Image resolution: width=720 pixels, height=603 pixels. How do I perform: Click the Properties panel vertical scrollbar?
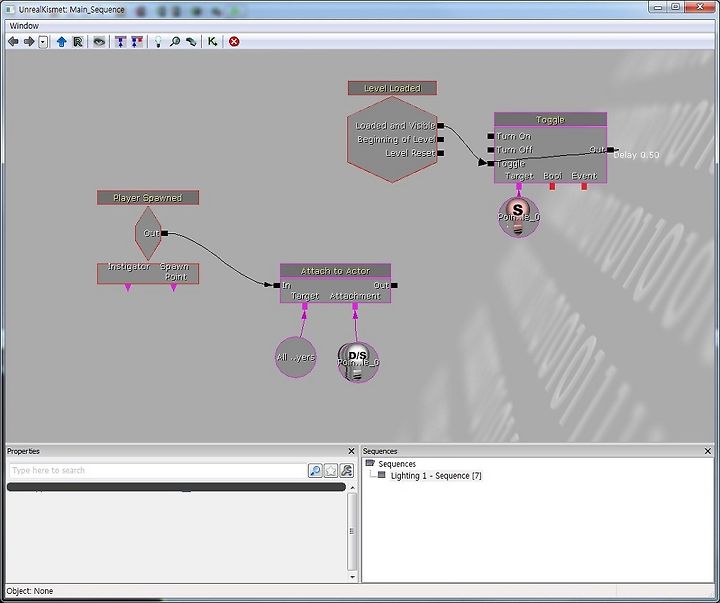pos(352,531)
